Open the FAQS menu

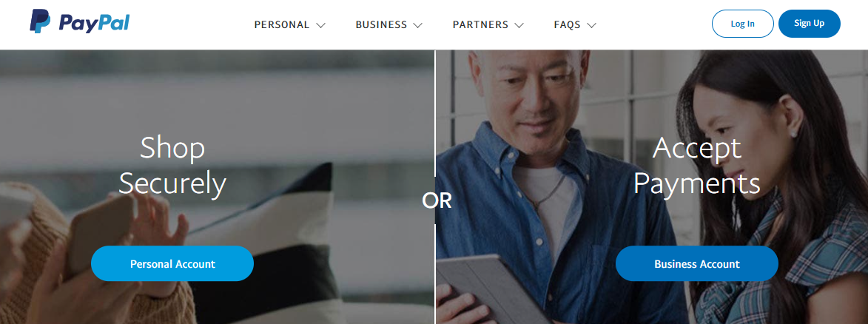(x=568, y=25)
